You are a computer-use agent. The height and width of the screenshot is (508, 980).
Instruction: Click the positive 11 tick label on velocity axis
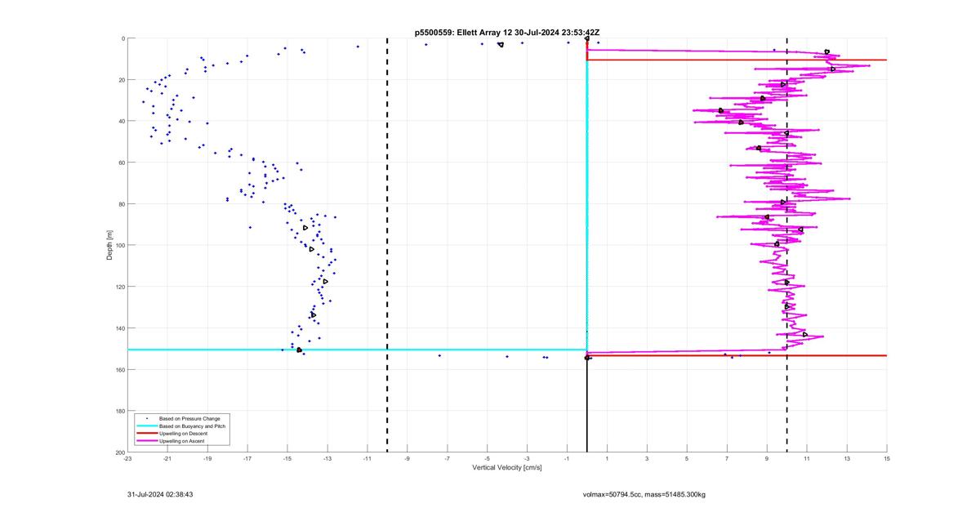tap(808, 458)
